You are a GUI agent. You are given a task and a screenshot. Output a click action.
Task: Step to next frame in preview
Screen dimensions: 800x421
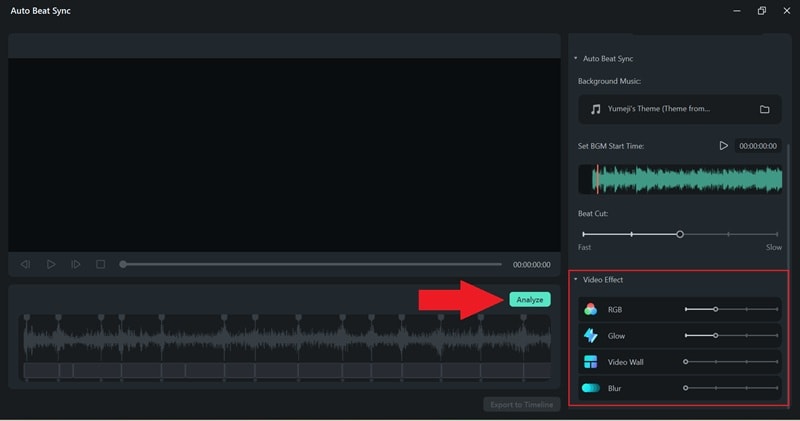click(76, 264)
